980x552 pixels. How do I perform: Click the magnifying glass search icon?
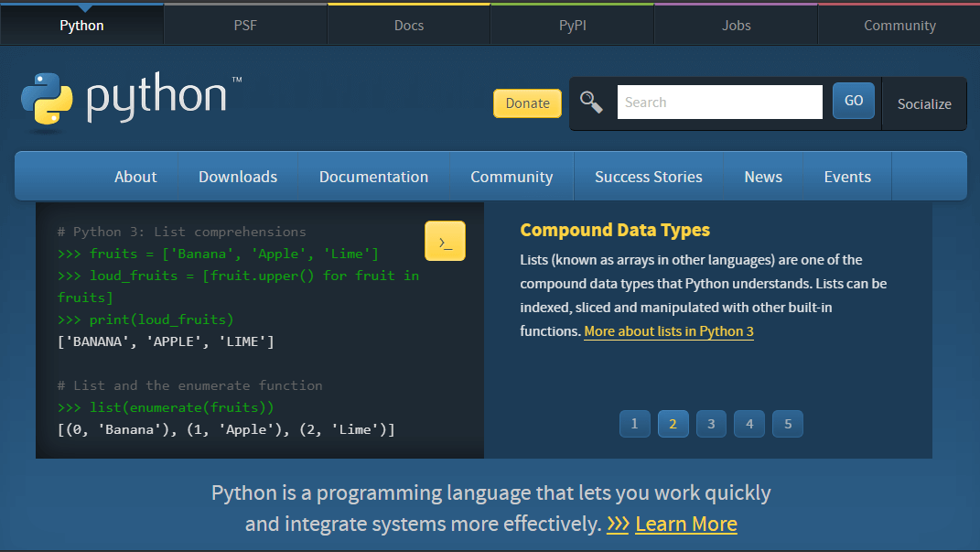[x=591, y=103]
